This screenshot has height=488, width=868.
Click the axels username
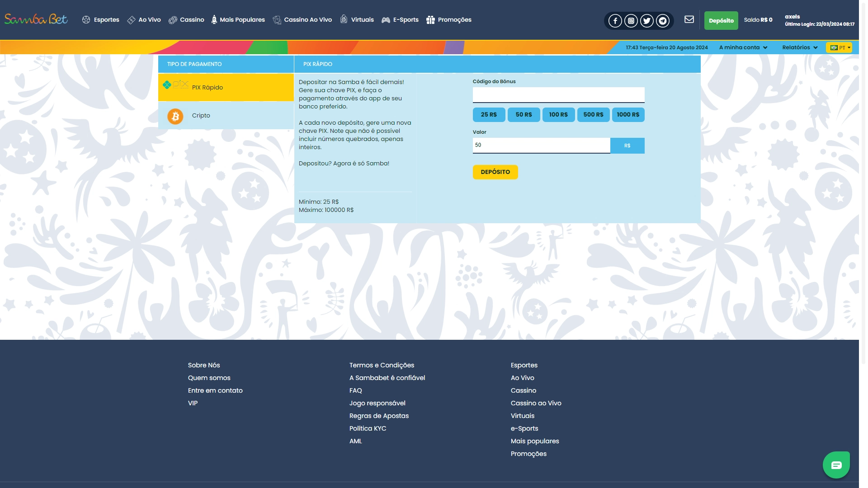tap(793, 17)
